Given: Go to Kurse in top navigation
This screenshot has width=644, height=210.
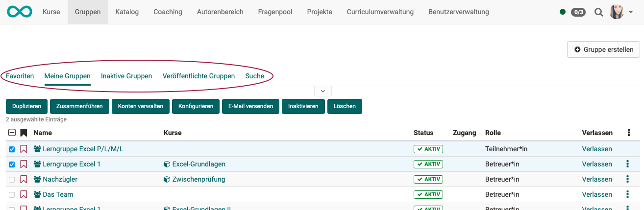Looking at the screenshot, I should pyautogui.click(x=51, y=12).
